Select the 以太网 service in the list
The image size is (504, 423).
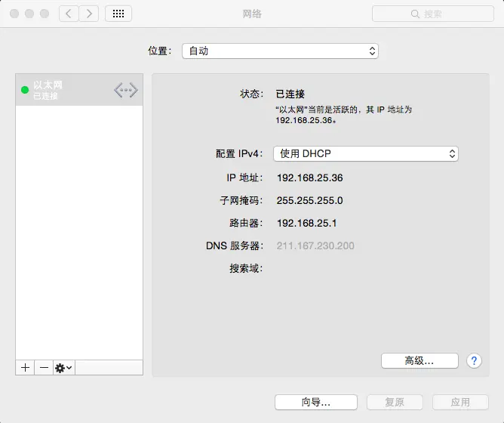79,90
